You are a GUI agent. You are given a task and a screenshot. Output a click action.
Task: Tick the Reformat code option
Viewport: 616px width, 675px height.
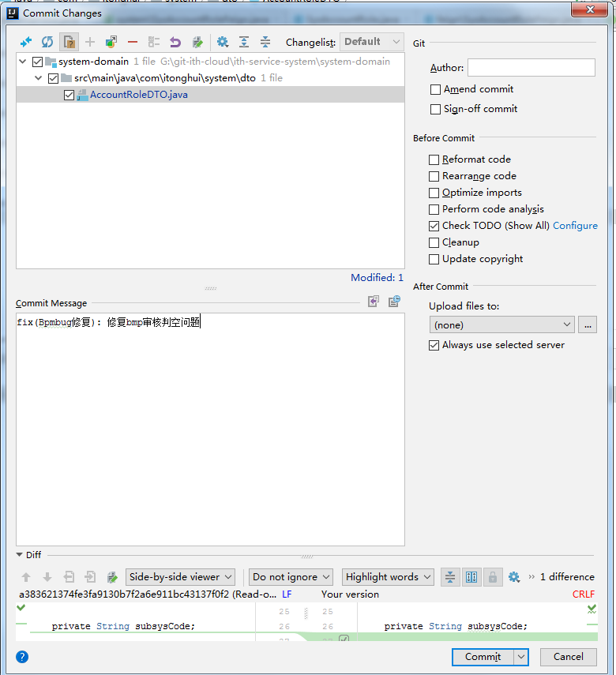(x=434, y=159)
